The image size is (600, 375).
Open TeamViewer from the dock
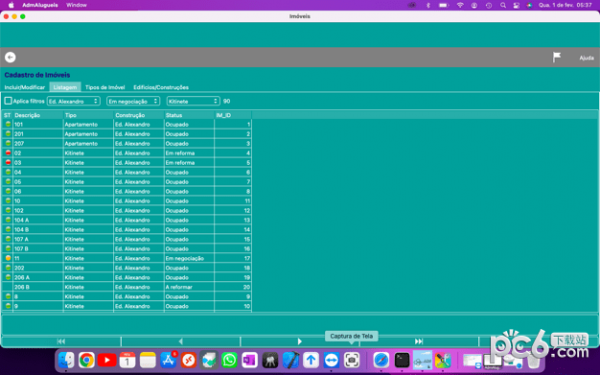click(331, 360)
